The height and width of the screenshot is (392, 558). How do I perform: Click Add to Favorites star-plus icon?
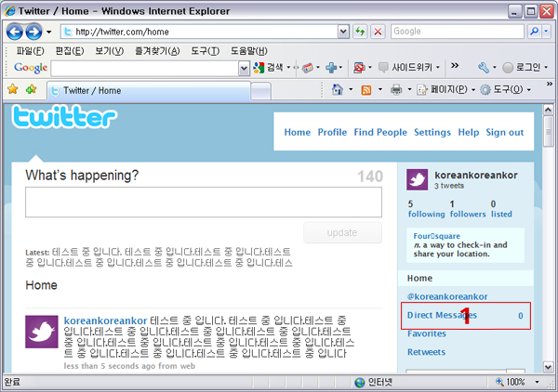32,89
